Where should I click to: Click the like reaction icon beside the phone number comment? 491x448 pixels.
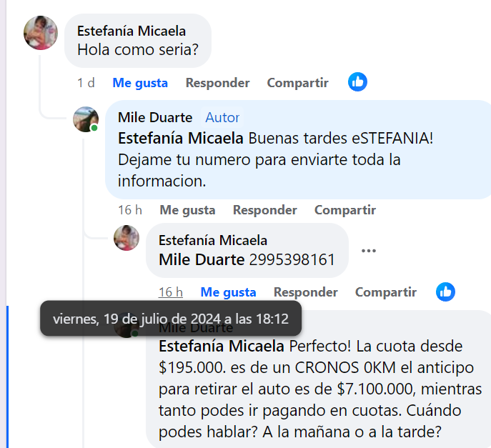tap(446, 292)
